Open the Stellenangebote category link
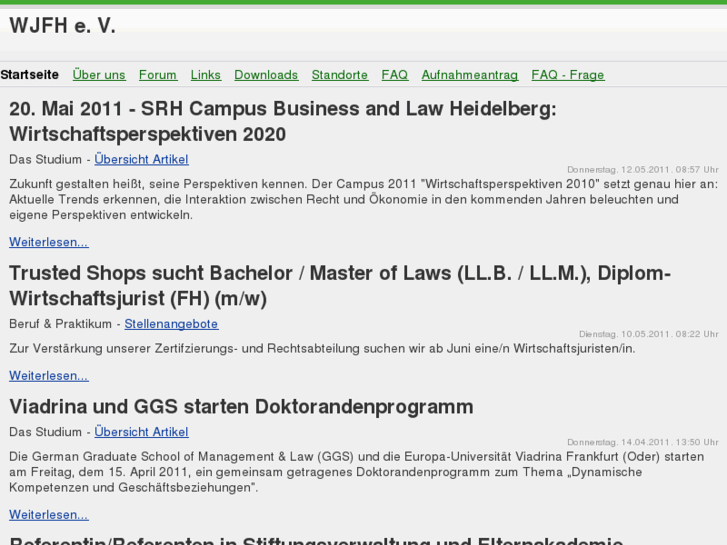Viewport: 727px width, 545px height. point(171,324)
